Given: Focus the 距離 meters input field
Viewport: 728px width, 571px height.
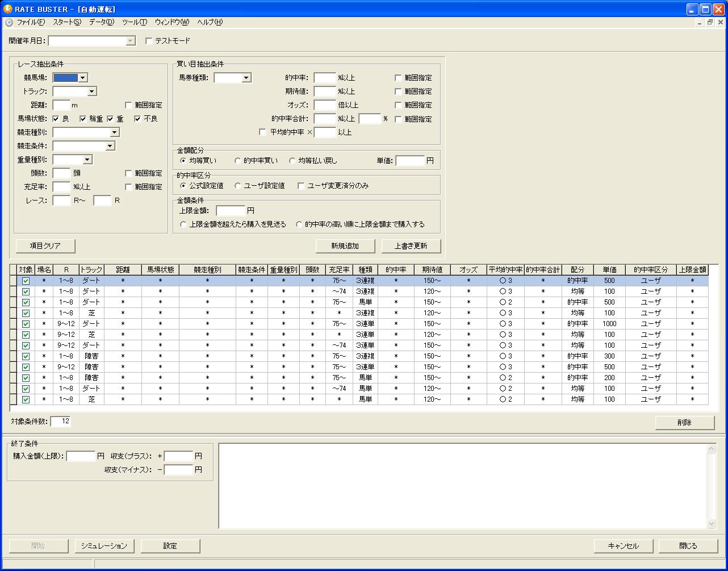Looking at the screenshot, I should click(x=61, y=105).
